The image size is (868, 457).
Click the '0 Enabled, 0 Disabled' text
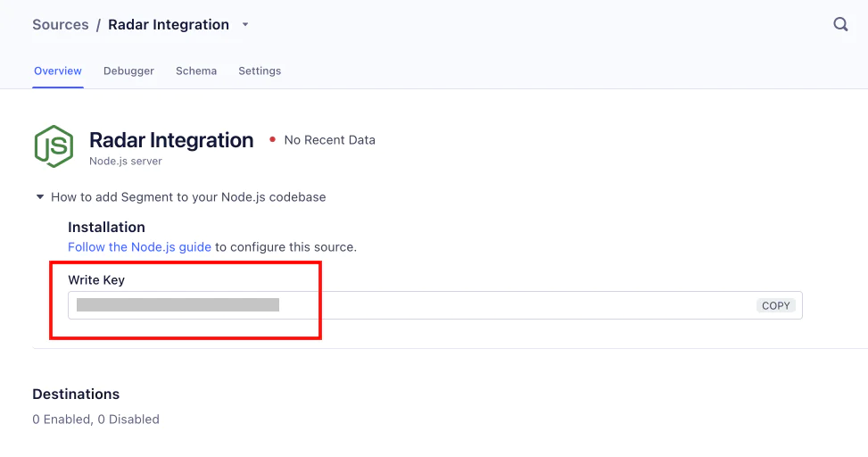point(95,419)
